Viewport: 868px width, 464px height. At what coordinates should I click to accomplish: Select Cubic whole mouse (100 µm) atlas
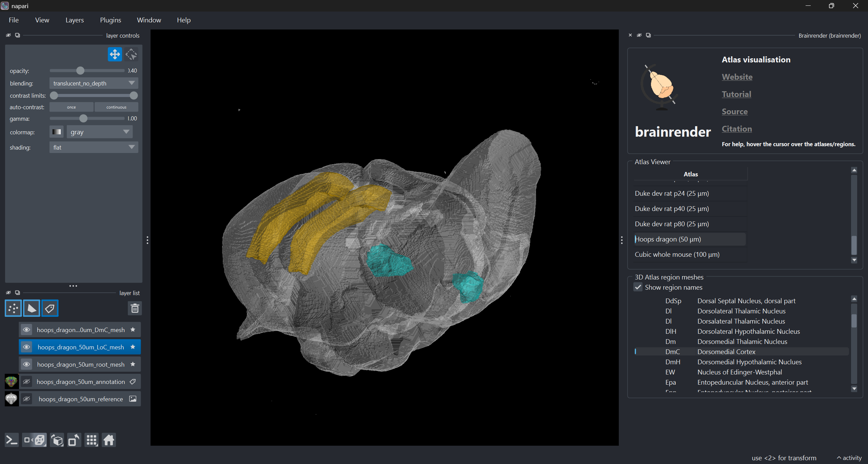click(x=690, y=254)
